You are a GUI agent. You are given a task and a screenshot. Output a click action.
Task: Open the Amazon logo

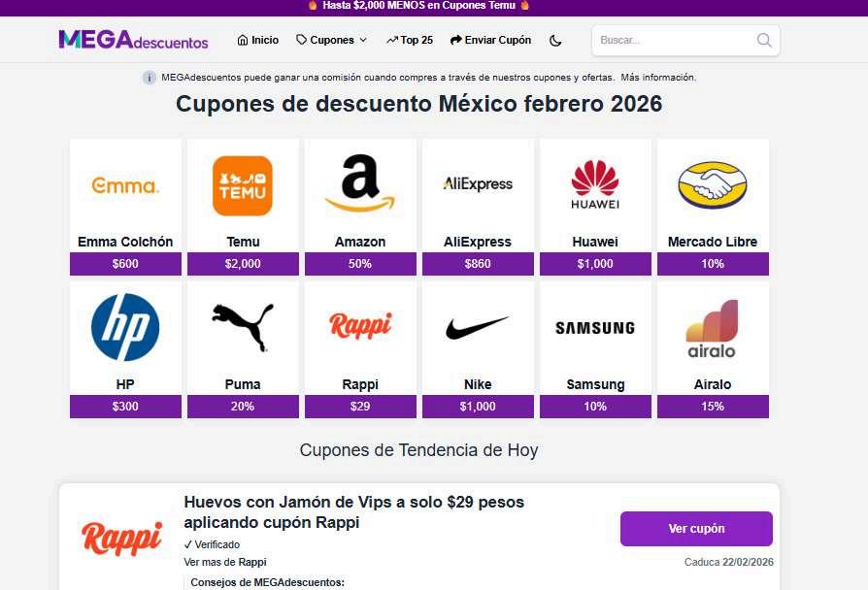[x=360, y=183]
